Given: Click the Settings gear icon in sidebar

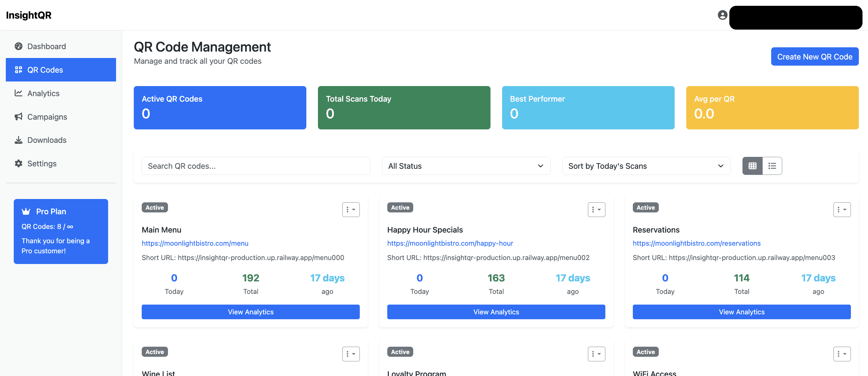Looking at the screenshot, I should point(19,163).
